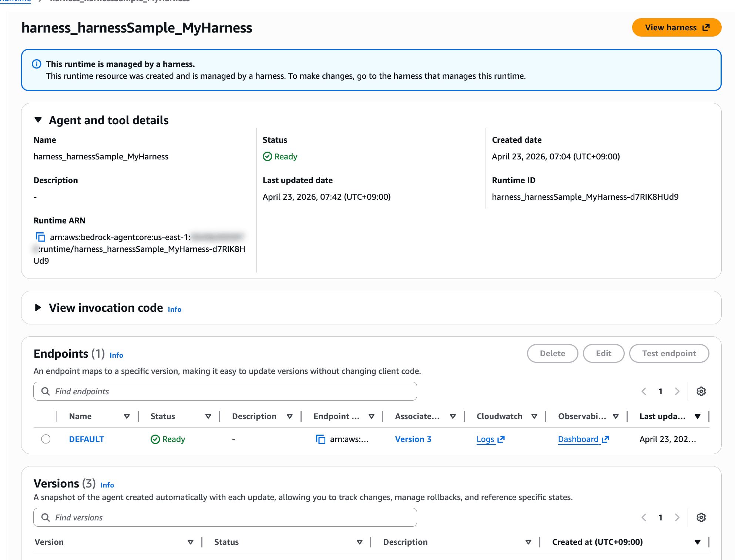The image size is (735, 560).
Task: Collapse Agent and tool details section
Action: pos(38,120)
